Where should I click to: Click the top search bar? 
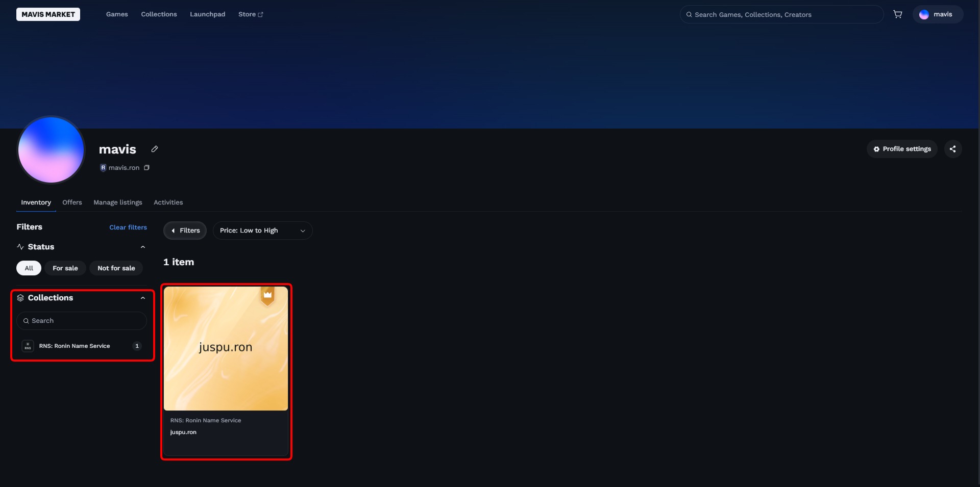[x=781, y=14]
